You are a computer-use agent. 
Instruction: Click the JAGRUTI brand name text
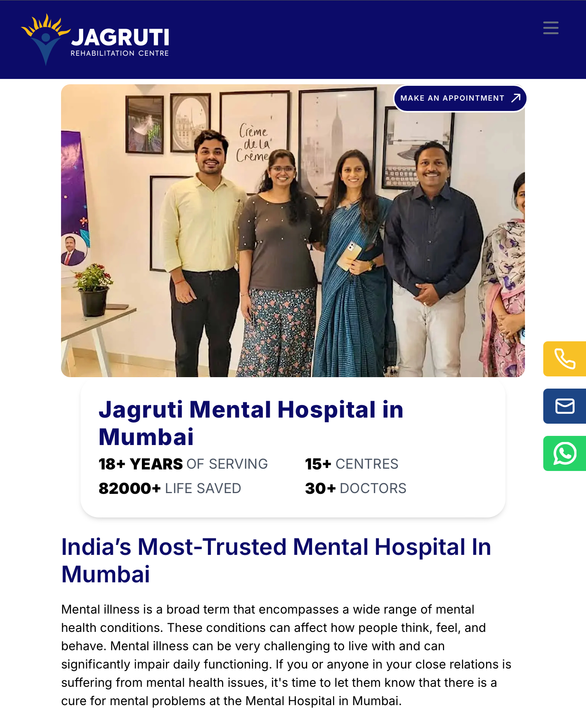click(120, 37)
